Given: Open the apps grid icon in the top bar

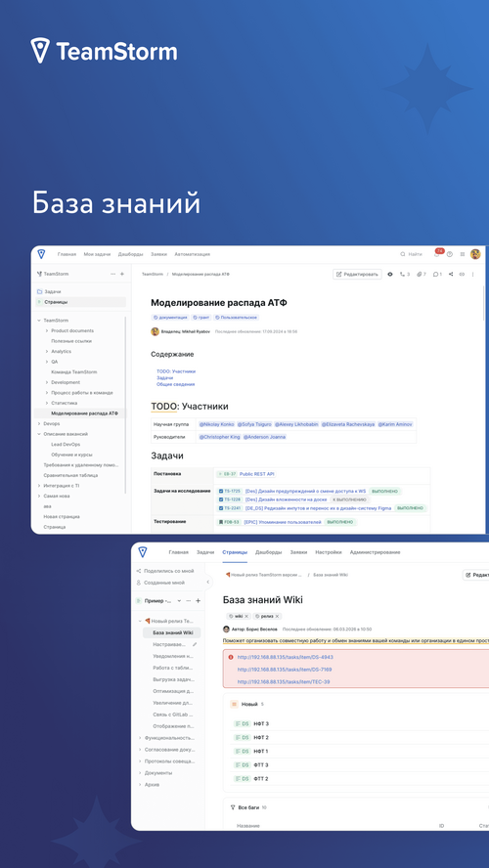Looking at the screenshot, I should coord(463,254).
